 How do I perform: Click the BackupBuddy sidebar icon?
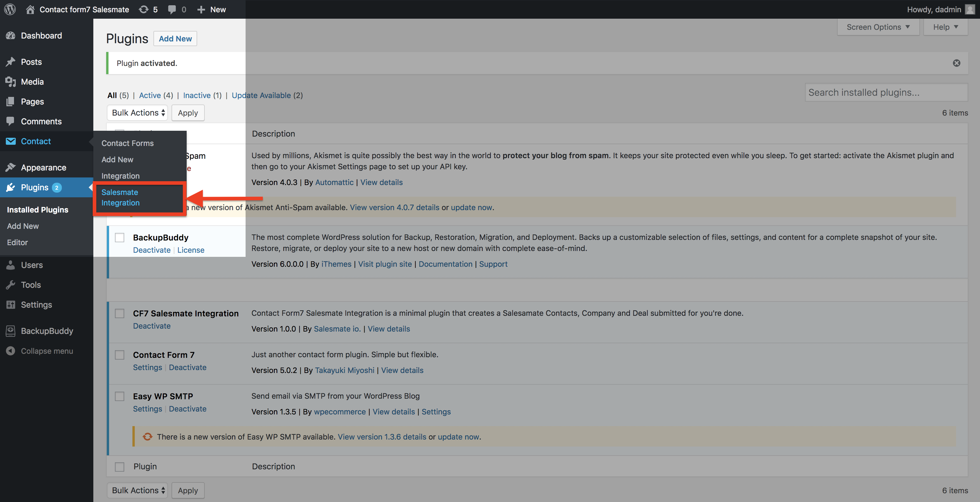[x=11, y=331]
